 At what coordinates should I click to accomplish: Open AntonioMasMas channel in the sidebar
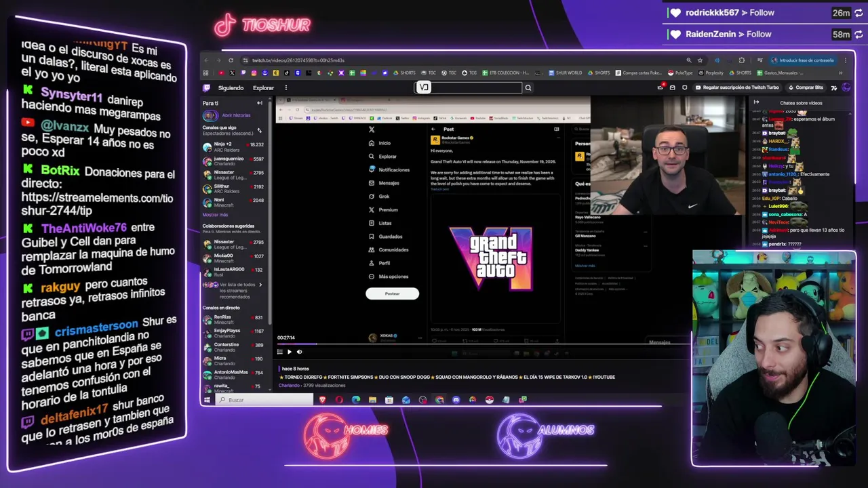(234, 374)
